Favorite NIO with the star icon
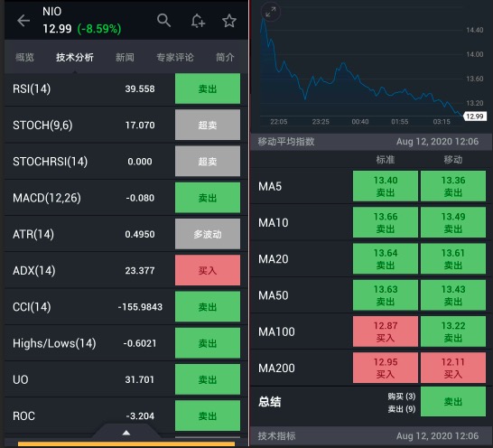The image size is (493, 448). pyautogui.click(x=229, y=21)
